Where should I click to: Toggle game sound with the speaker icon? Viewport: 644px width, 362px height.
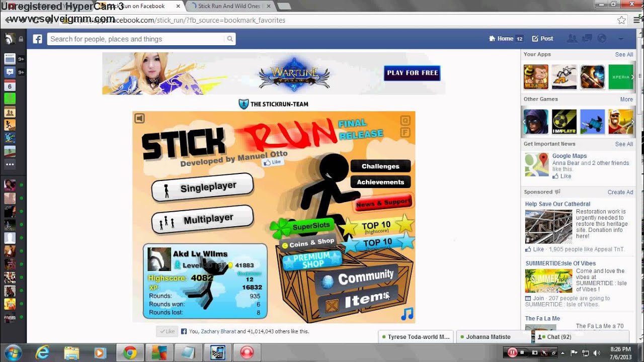coord(139,118)
